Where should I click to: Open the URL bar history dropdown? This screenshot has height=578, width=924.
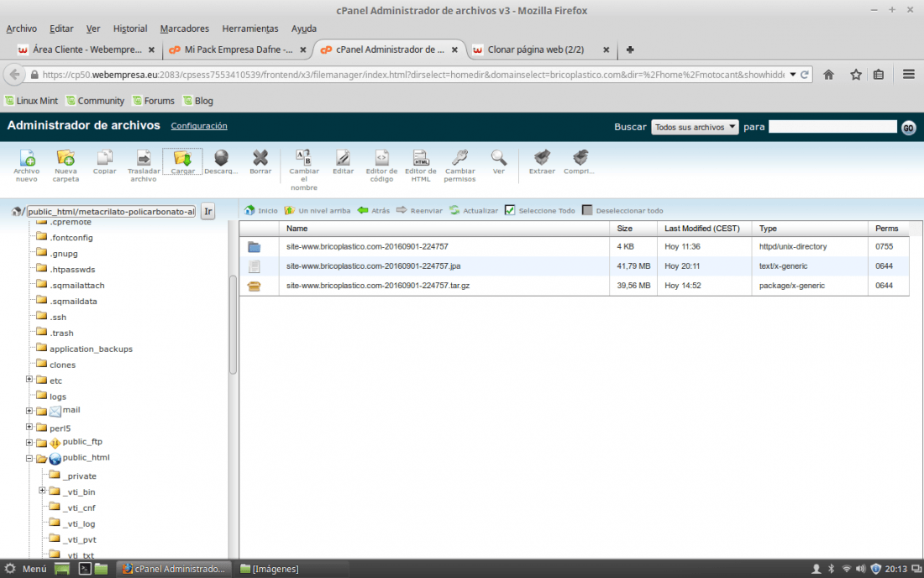pyautogui.click(x=793, y=74)
